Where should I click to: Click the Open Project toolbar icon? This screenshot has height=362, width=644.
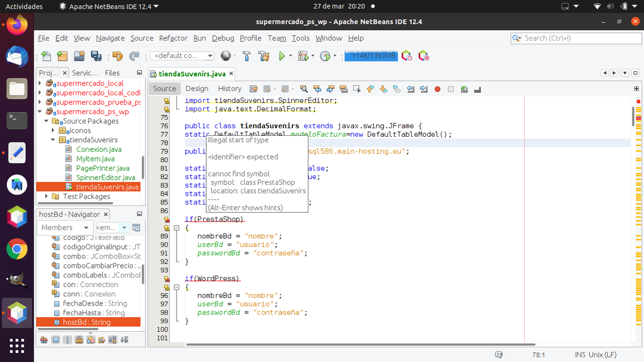79,56
